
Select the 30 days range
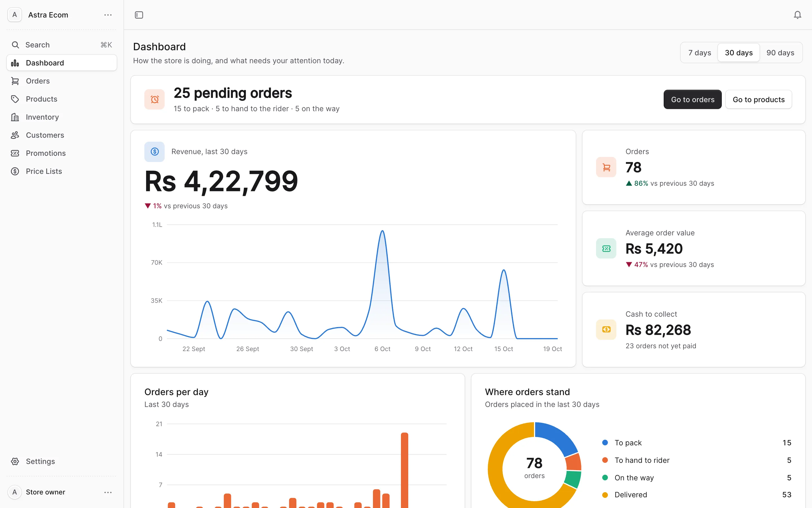click(738, 53)
